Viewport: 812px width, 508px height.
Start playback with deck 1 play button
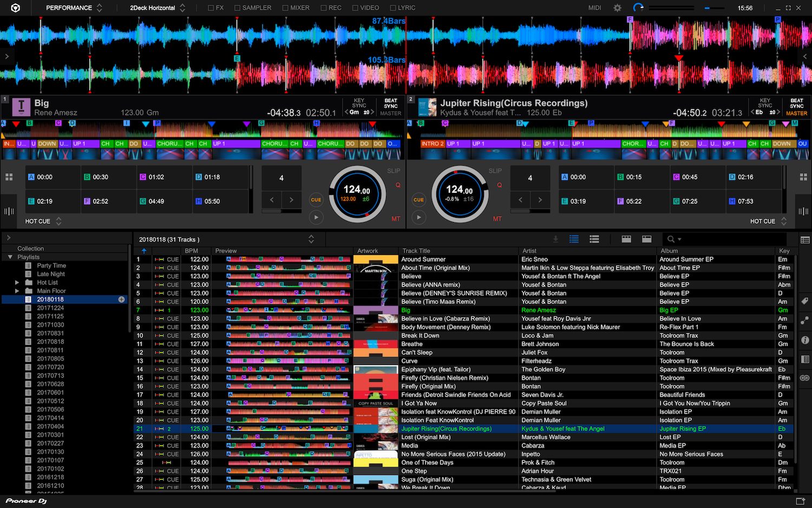pos(316,218)
